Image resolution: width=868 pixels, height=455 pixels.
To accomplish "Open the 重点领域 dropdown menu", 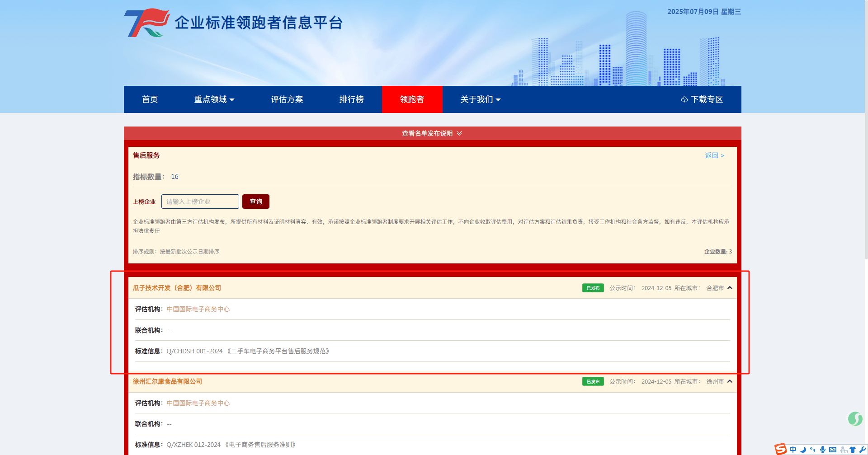I will (214, 99).
